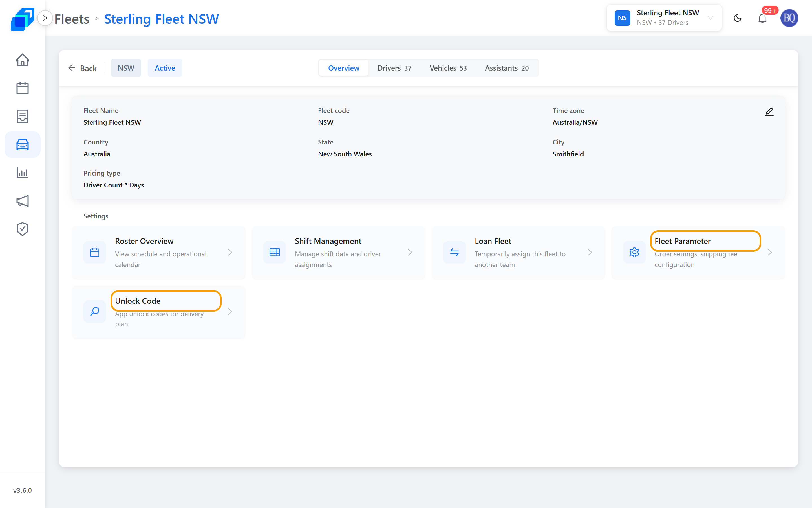Click the Shift Management table icon
Image resolution: width=812 pixels, height=508 pixels.
point(274,252)
